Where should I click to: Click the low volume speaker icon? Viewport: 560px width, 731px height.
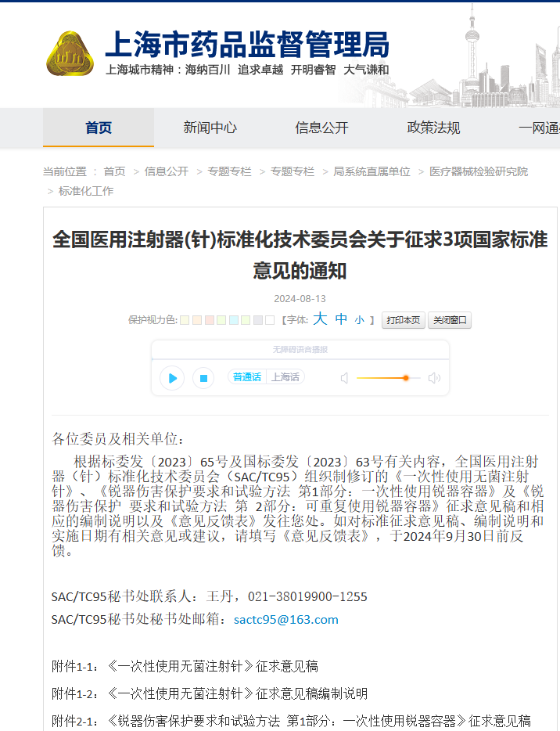[344, 378]
